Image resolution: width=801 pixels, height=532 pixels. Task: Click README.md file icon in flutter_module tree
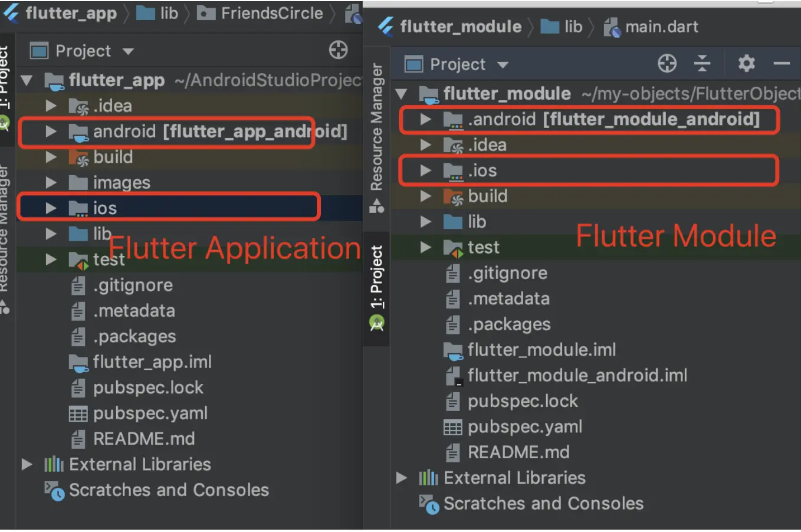452,453
